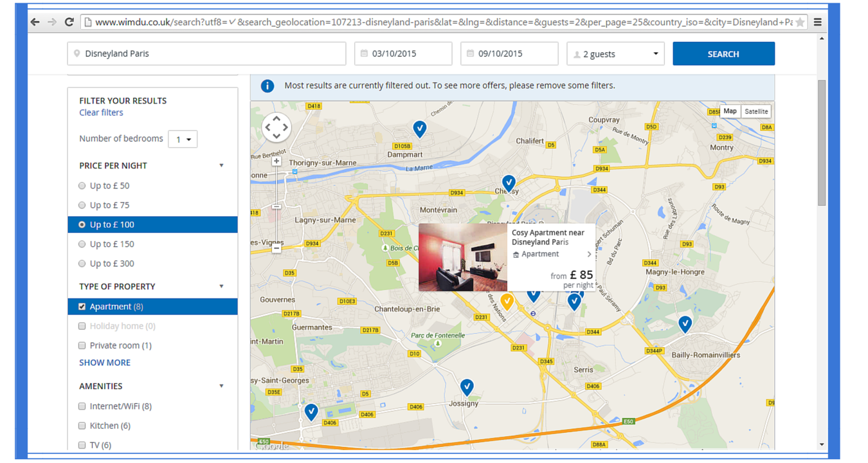This screenshot has width=868, height=463.
Task: Bookmark the page with the star icon
Action: pyautogui.click(x=800, y=22)
